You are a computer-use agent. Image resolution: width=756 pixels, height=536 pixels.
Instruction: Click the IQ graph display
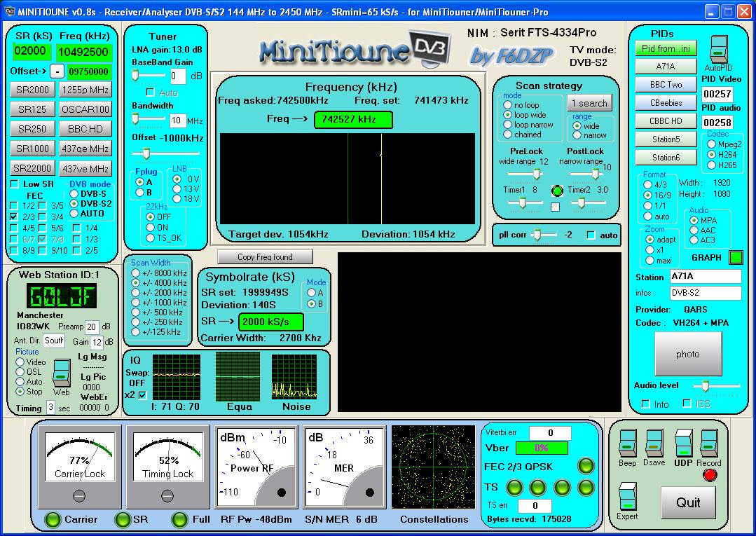tap(176, 376)
